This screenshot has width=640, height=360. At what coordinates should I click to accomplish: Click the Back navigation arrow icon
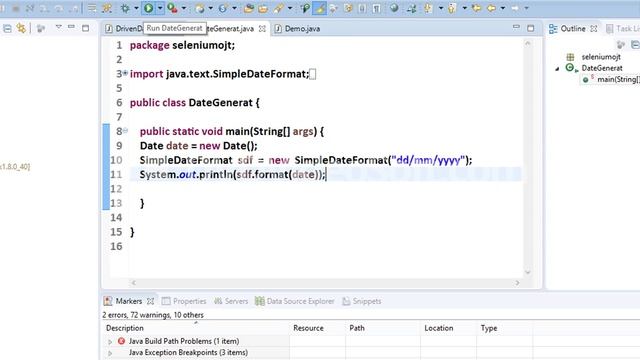pyautogui.click(x=491, y=8)
